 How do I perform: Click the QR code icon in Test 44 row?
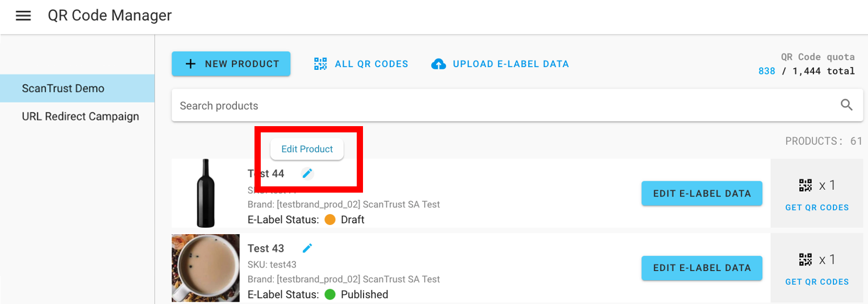pos(806,185)
